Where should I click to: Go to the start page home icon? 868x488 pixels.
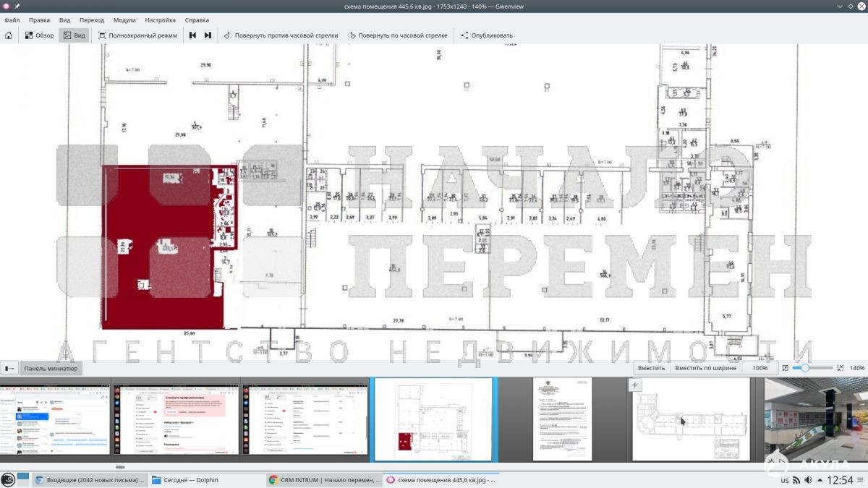click(x=9, y=35)
